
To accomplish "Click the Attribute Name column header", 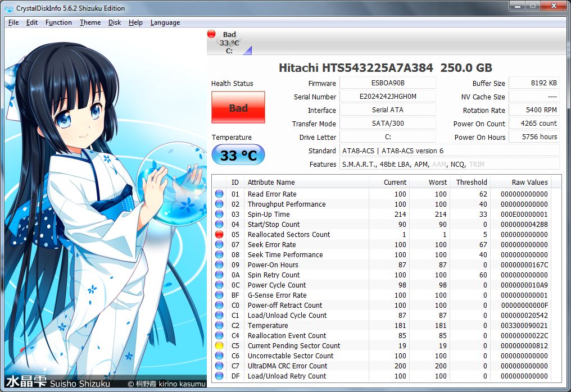I will (x=307, y=183).
